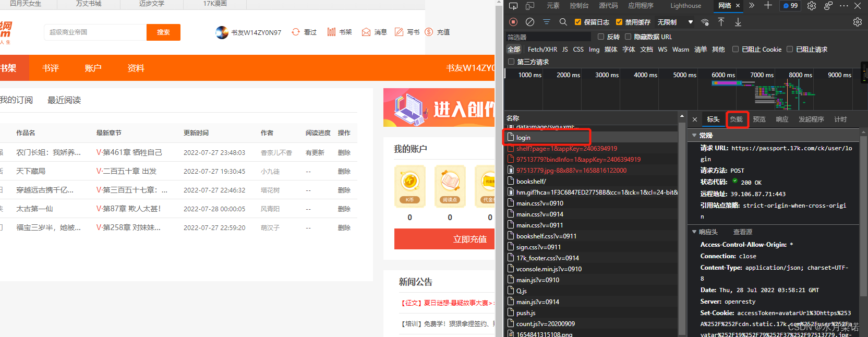The height and width of the screenshot is (337, 868).
Task: Open 消息 messages envelope icon
Action: click(366, 32)
